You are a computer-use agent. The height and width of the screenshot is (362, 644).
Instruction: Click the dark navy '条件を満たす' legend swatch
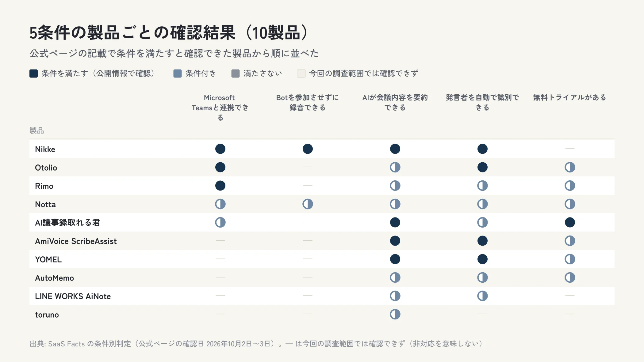pos(33,74)
